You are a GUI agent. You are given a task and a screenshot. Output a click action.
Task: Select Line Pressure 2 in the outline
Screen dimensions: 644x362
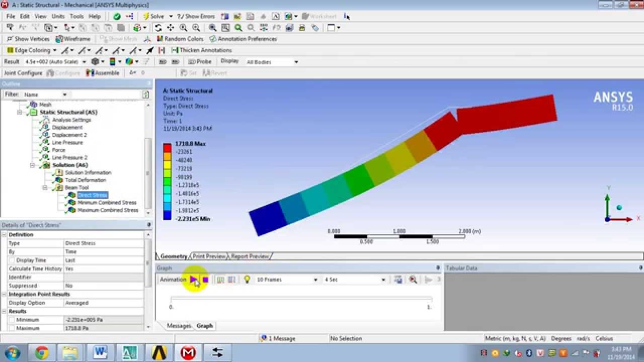69,157
